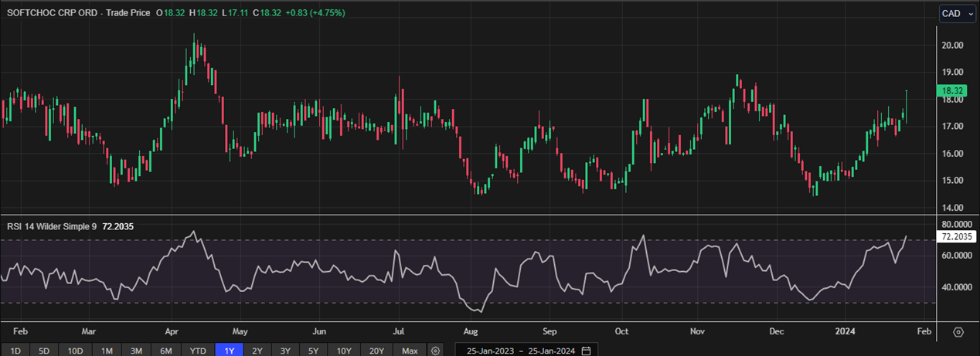Open the time range settings gear icon

coord(435,351)
